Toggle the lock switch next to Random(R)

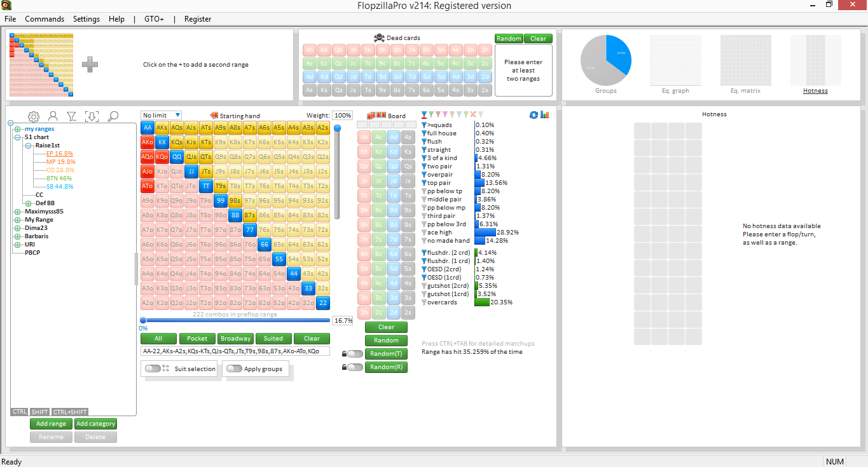(355, 367)
